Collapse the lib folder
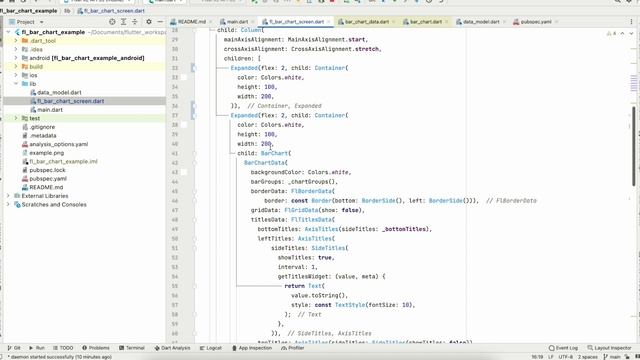This screenshot has height=360, width=640. click(16, 84)
